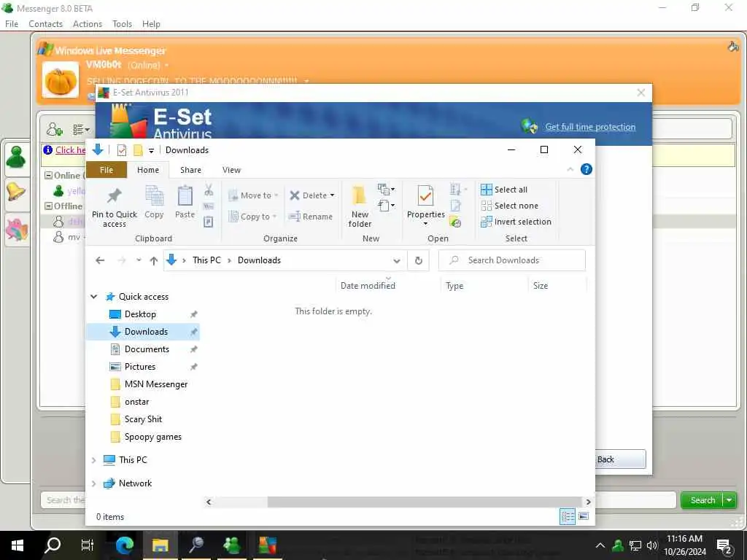Image resolution: width=747 pixels, height=560 pixels.
Task: Click paint icon at Messenger top right corner
Action: pos(733,47)
